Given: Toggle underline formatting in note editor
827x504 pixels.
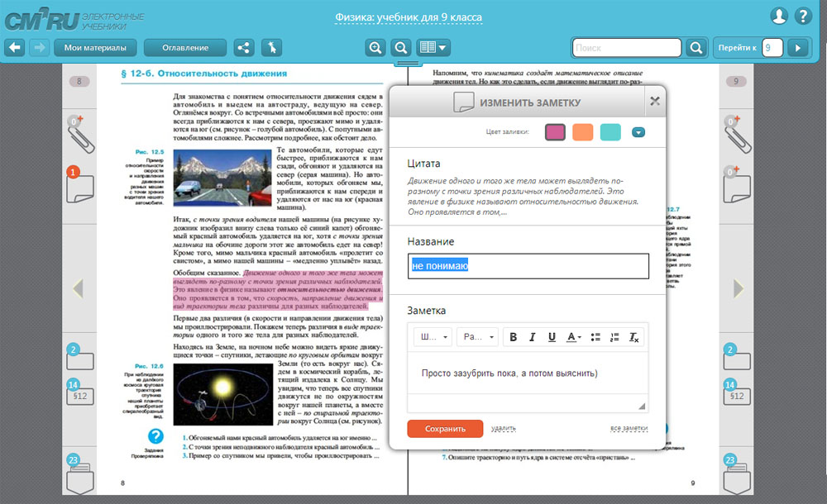Looking at the screenshot, I should [x=551, y=337].
